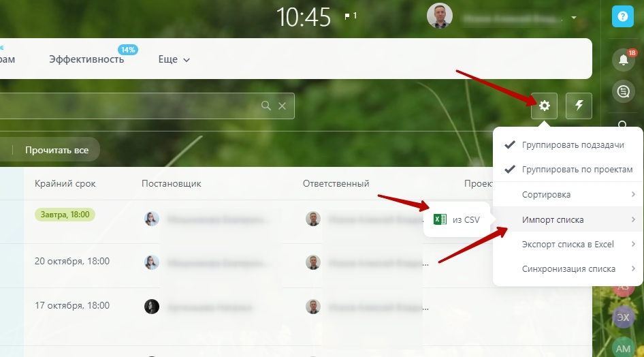Open the notifications bell icon
The image size is (644, 357).
[x=624, y=60]
